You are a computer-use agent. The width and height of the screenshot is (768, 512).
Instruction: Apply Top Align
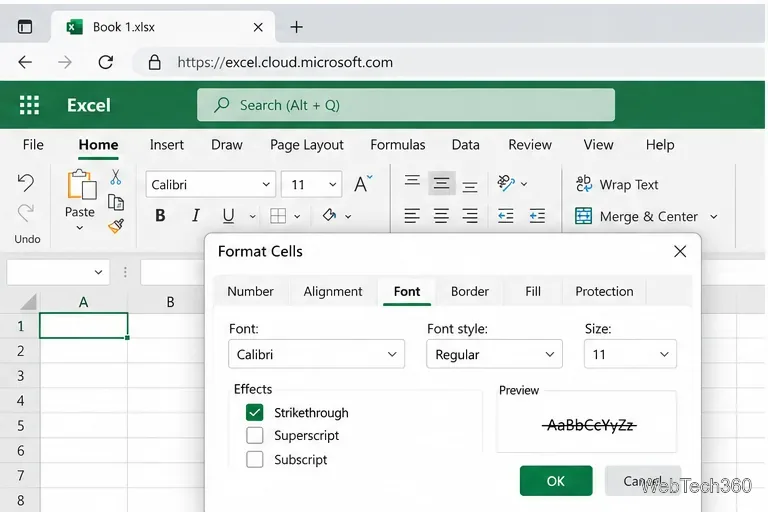click(x=412, y=180)
